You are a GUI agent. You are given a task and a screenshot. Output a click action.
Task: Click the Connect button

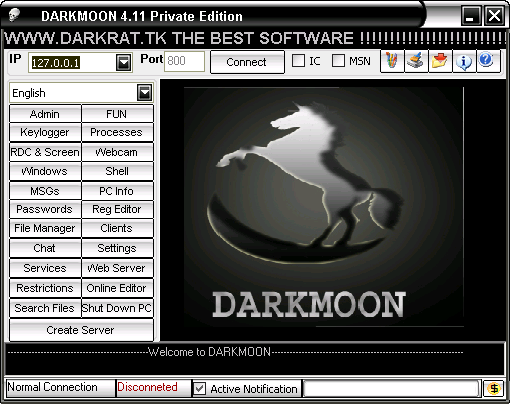pyautogui.click(x=247, y=62)
